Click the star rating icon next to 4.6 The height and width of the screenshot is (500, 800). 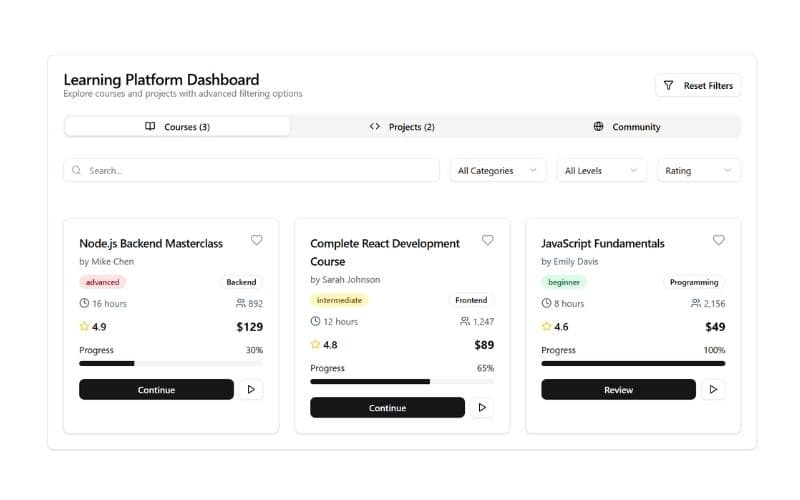(546, 326)
